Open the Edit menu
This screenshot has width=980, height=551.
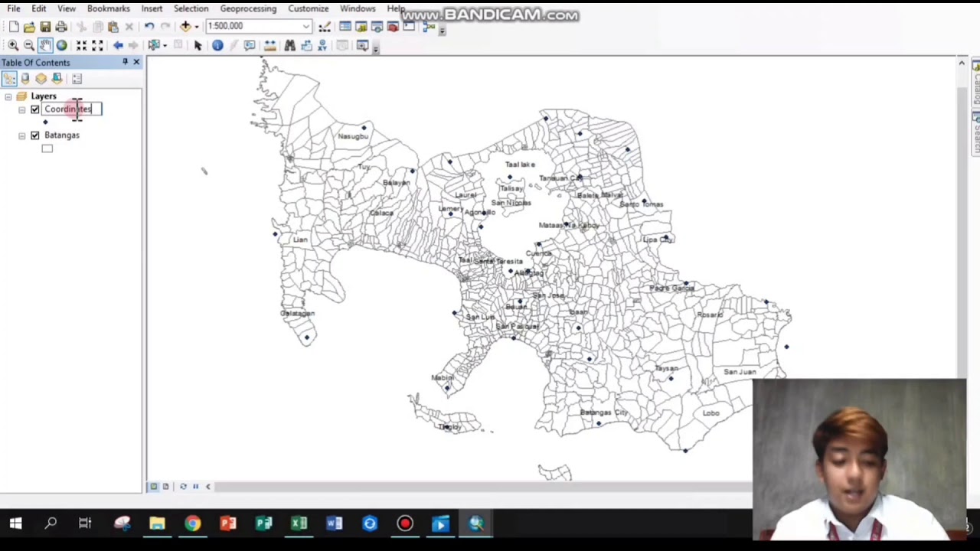click(38, 8)
